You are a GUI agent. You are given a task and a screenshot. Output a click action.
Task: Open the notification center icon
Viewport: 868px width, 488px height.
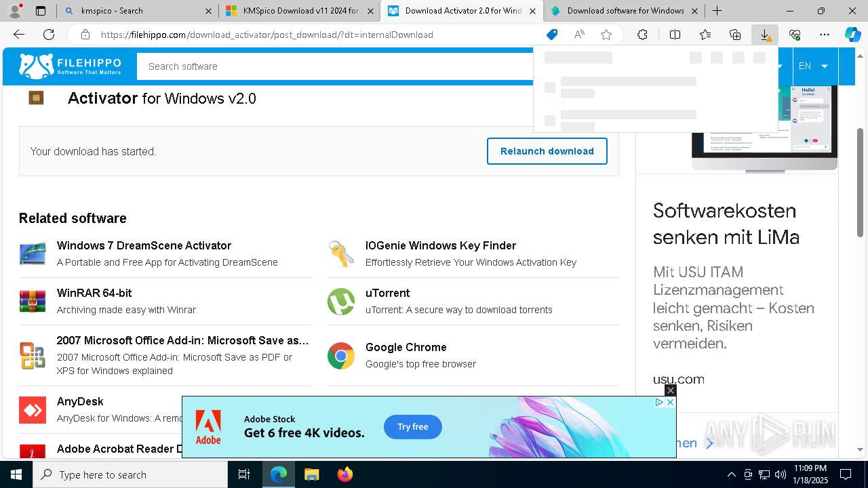846,474
